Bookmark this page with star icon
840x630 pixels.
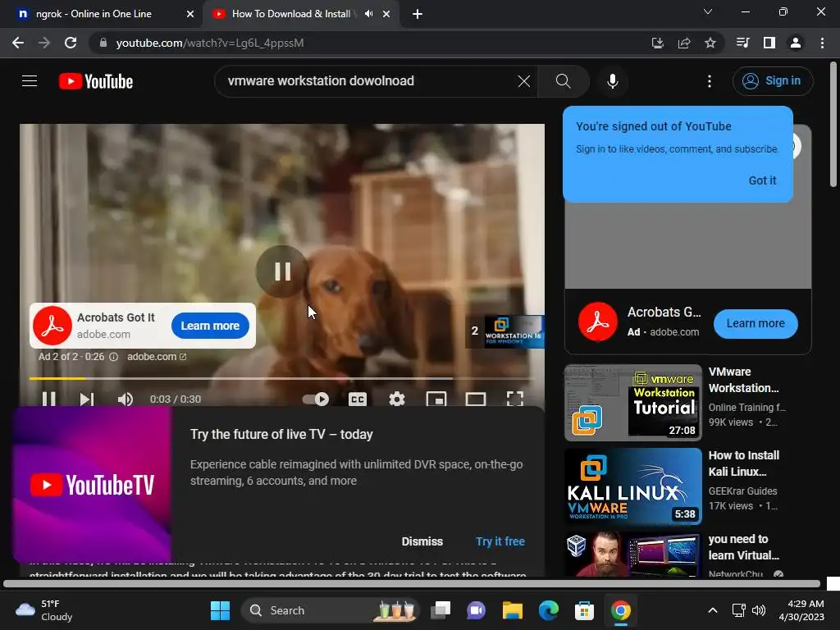click(x=710, y=43)
